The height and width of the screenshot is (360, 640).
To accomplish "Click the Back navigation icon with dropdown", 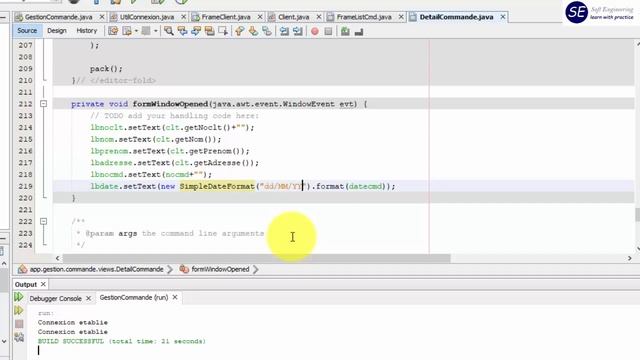I will [x=127, y=31].
